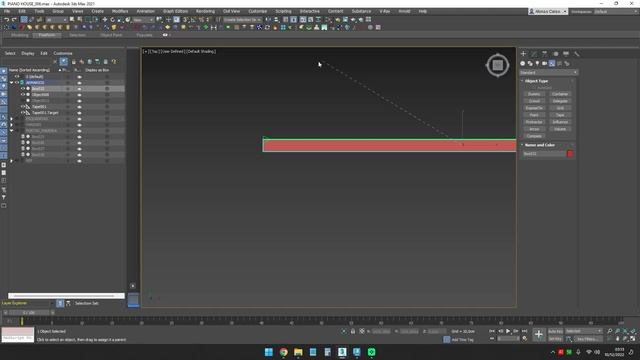The width and height of the screenshot is (640, 360).
Task: Toggle visibility eye of Tape001.Target row
Action: coord(23,113)
